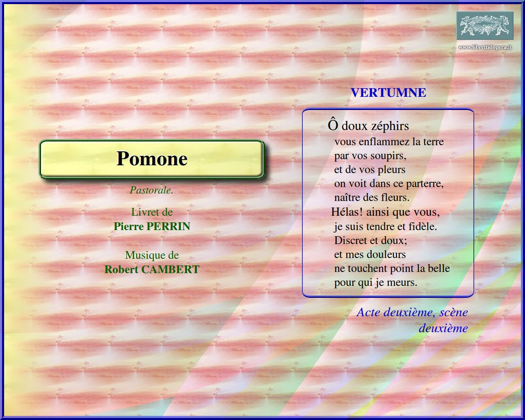
Task: Click the line 'ne touchent point la belle'
Action: coord(392,269)
